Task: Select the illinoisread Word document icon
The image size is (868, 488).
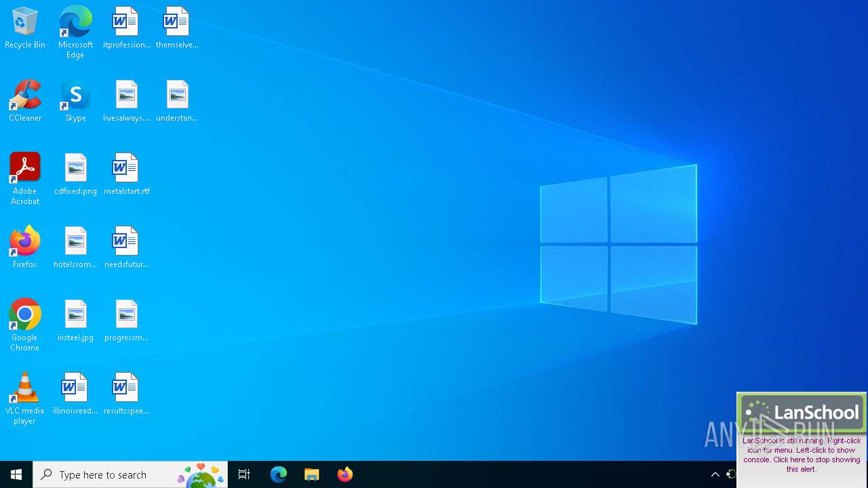Action: [x=75, y=394]
